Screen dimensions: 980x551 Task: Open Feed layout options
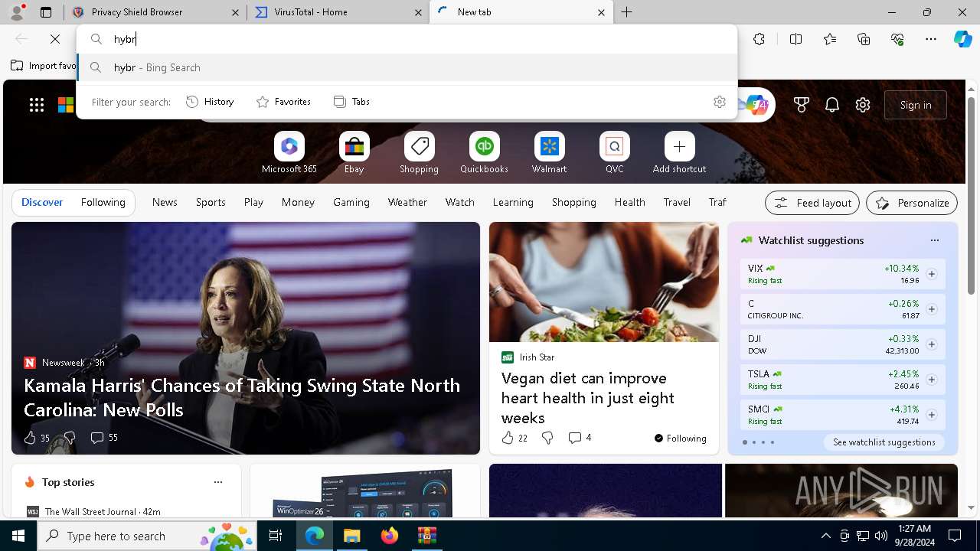pyautogui.click(x=812, y=203)
